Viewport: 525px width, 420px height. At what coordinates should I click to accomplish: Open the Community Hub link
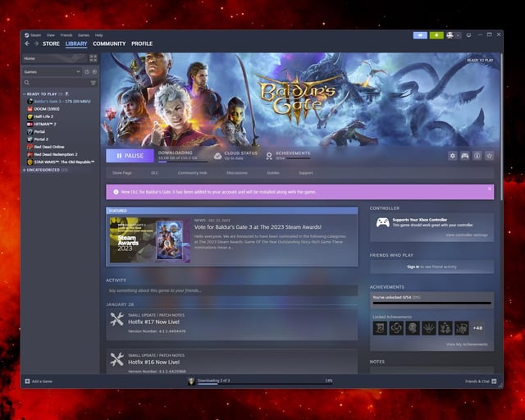tap(193, 173)
